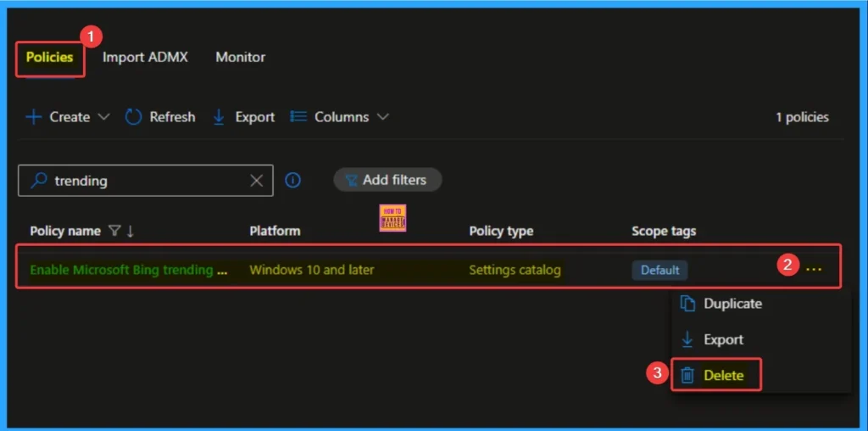The height and width of the screenshot is (431, 868).
Task: Click the Policy name column header
Action: pos(65,231)
